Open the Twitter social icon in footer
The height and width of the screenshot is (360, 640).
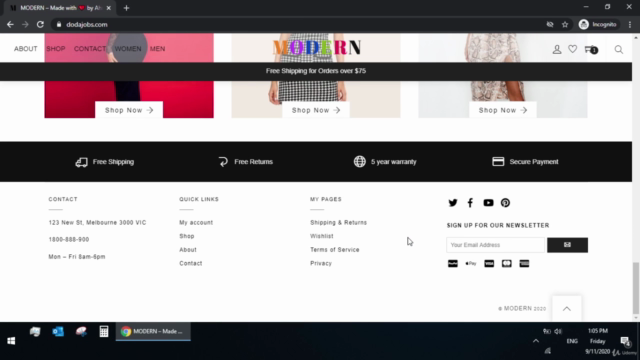(x=453, y=203)
